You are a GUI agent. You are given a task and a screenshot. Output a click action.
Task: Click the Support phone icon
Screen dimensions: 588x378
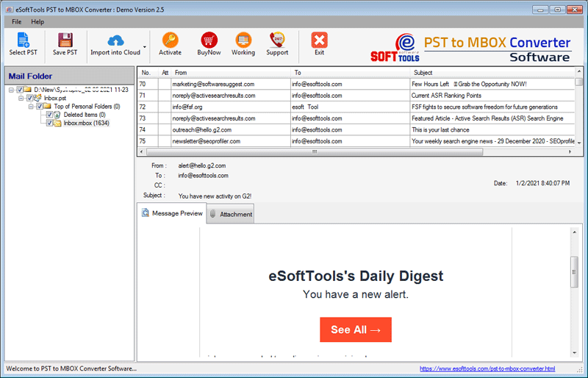pyautogui.click(x=277, y=40)
